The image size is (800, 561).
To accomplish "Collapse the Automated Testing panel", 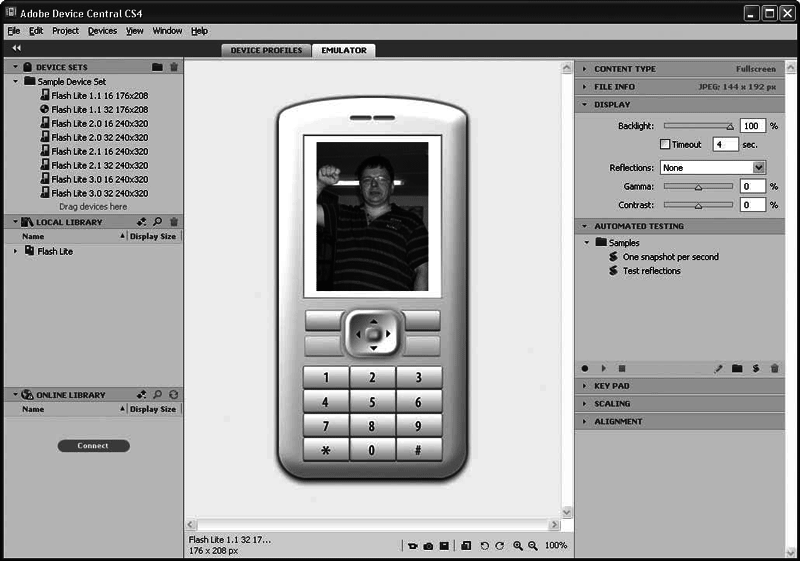I will (585, 225).
